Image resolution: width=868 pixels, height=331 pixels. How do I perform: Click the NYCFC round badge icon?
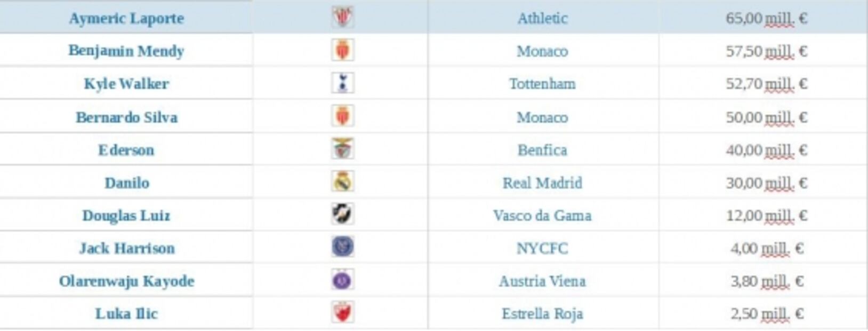(x=342, y=247)
